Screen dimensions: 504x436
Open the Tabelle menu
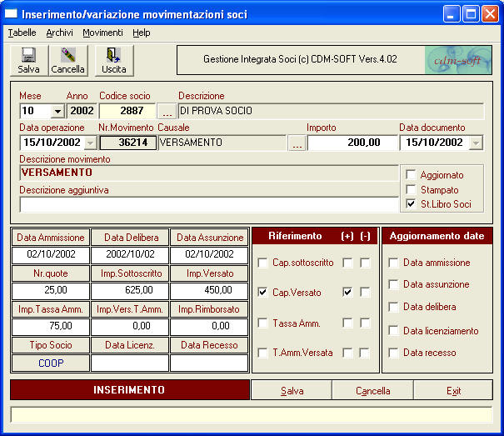coord(22,33)
